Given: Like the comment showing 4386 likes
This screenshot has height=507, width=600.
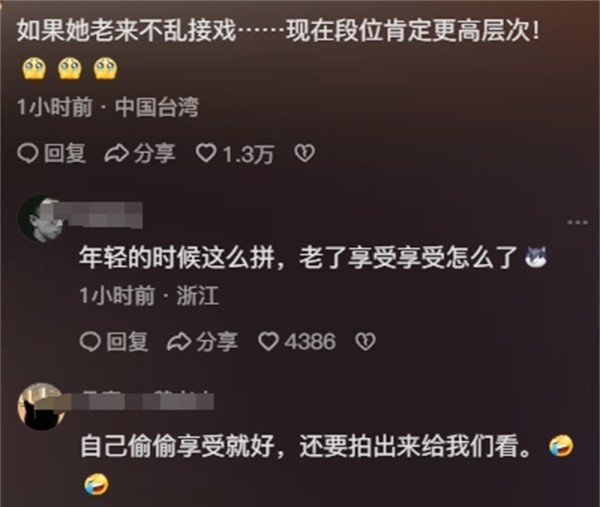Looking at the screenshot, I should 297,341.
